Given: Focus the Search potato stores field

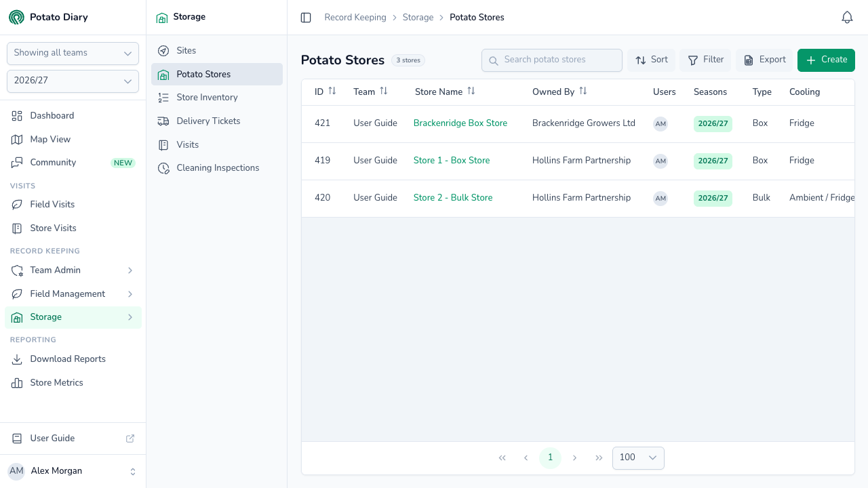Looking at the screenshot, I should click(x=552, y=60).
